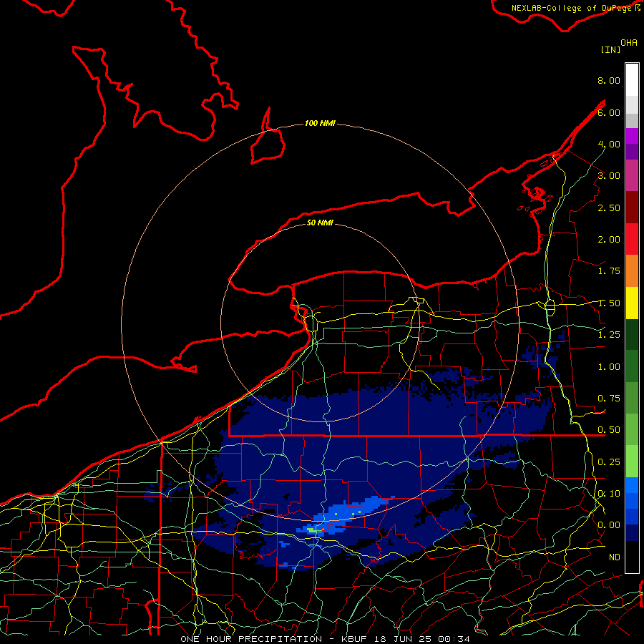644x644 pixels.
Task: Click the 1.75 legend value
Action: [609, 271]
